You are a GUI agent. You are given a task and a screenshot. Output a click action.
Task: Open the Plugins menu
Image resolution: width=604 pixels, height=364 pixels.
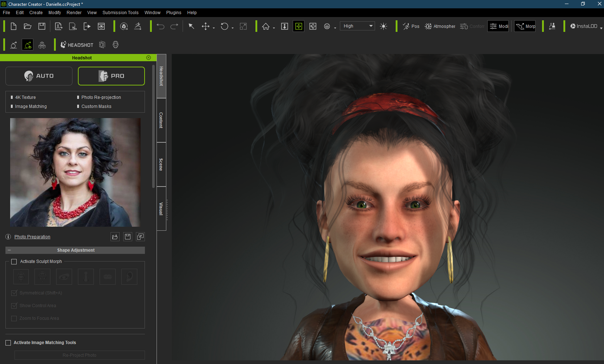click(174, 13)
